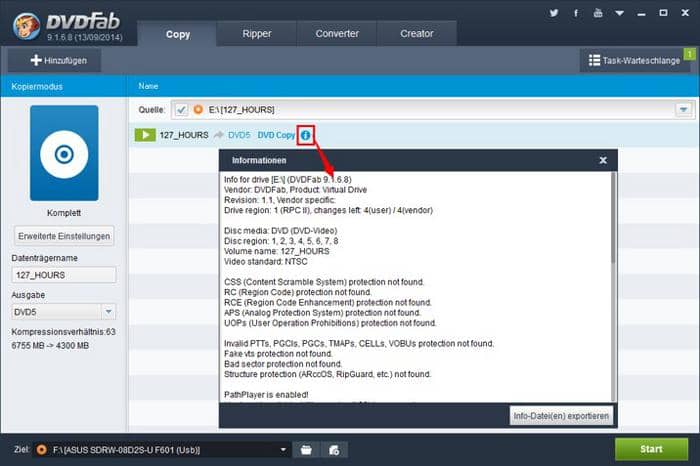Viewport: 700px width, 466px height.
Task: Click the 'Video standard: NTSC' line
Action: (x=266, y=262)
